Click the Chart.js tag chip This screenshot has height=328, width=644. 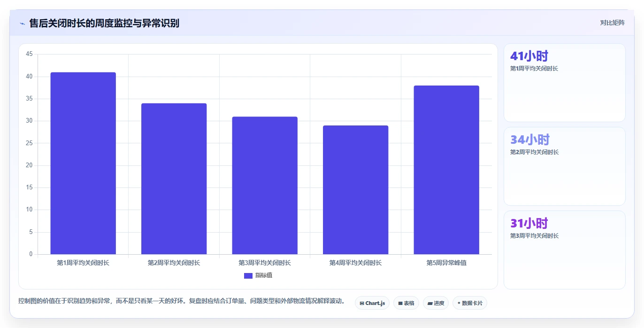pos(372,303)
